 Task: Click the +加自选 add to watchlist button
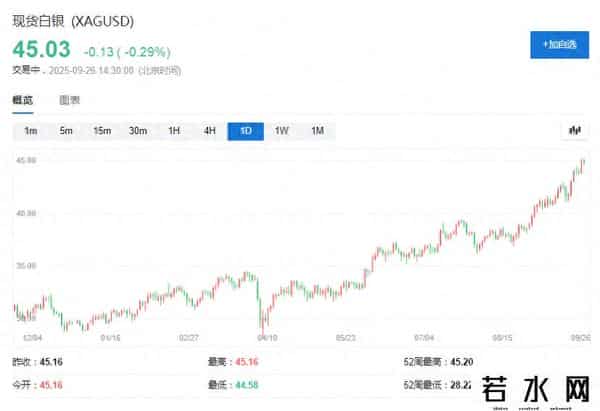tap(559, 45)
